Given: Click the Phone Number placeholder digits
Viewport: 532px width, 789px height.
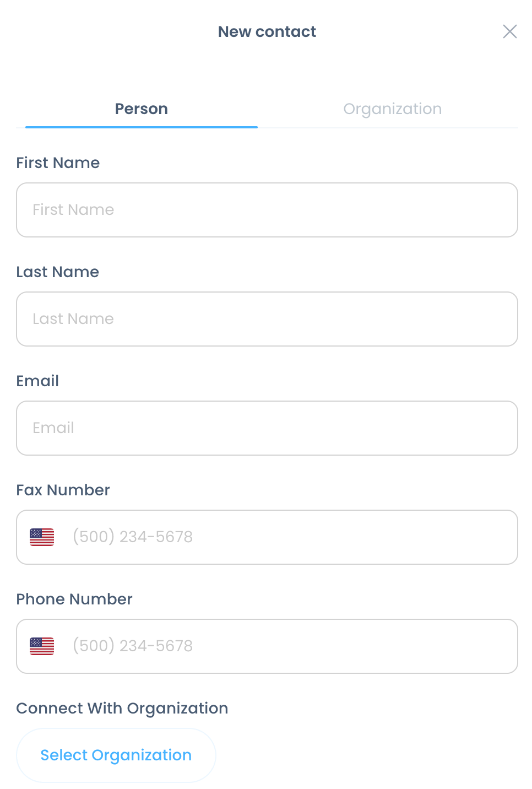Looking at the screenshot, I should pyautogui.click(x=133, y=646).
